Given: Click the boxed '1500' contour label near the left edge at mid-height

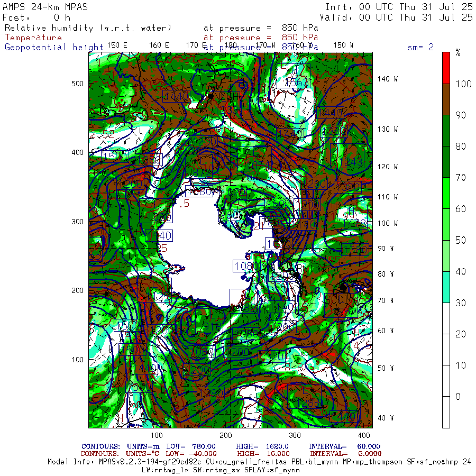Looking at the screenshot, I should tap(115, 156).
